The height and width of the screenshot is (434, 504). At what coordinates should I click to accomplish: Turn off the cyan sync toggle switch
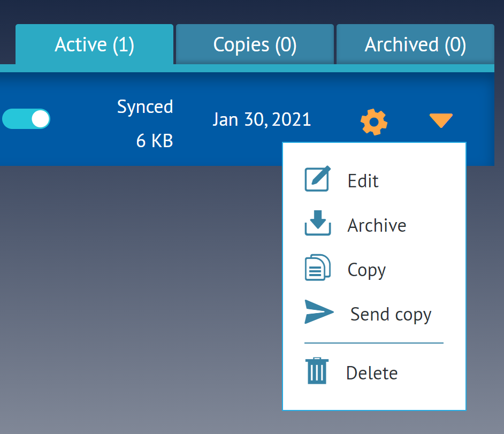pyautogui.click(x=26, y=119)
